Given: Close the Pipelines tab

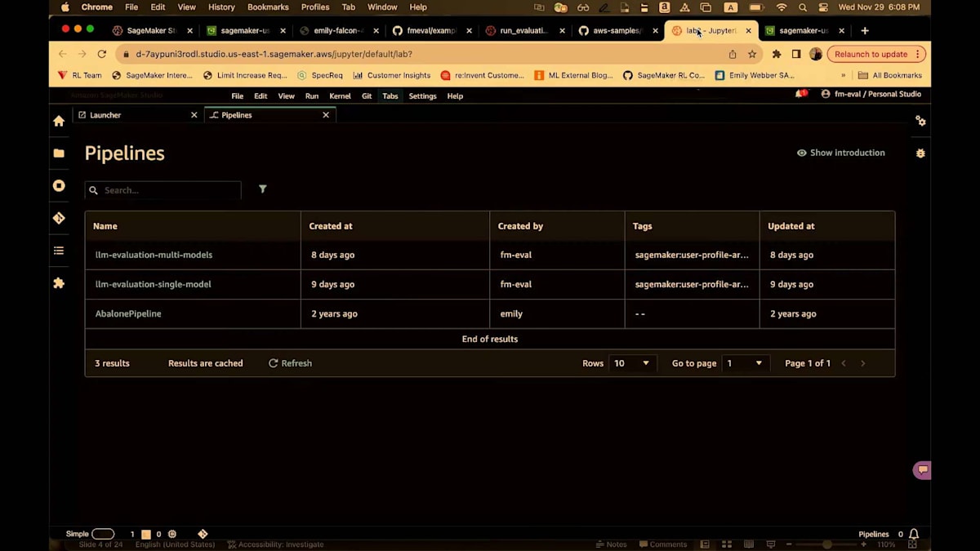Looking at the screenshot, I should 326,115.
